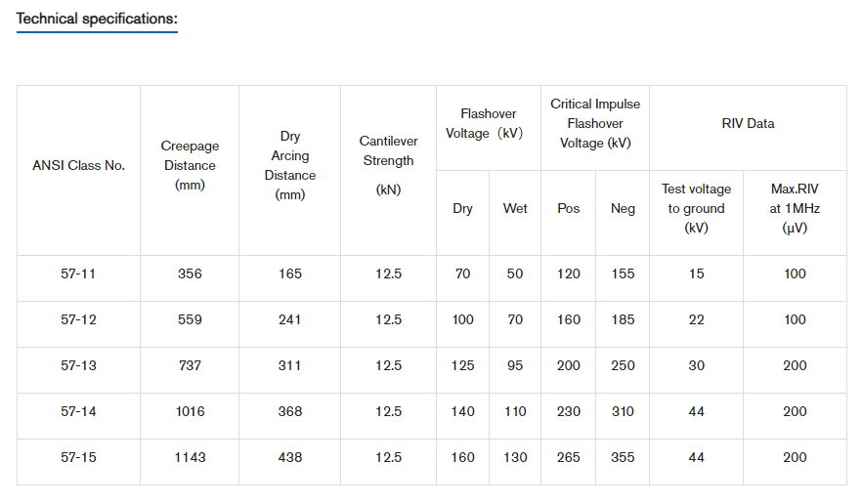Select the Test voltage to ground header
The width and height of the screenshot is (862, 504).
(x=696, y=209)
